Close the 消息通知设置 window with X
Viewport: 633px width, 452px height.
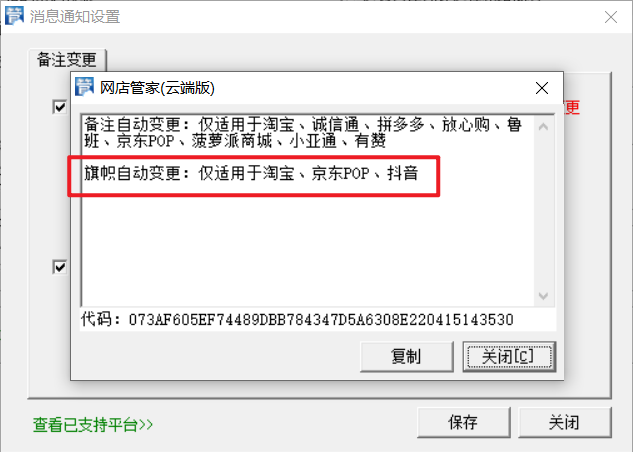click(x=611, y=17)
